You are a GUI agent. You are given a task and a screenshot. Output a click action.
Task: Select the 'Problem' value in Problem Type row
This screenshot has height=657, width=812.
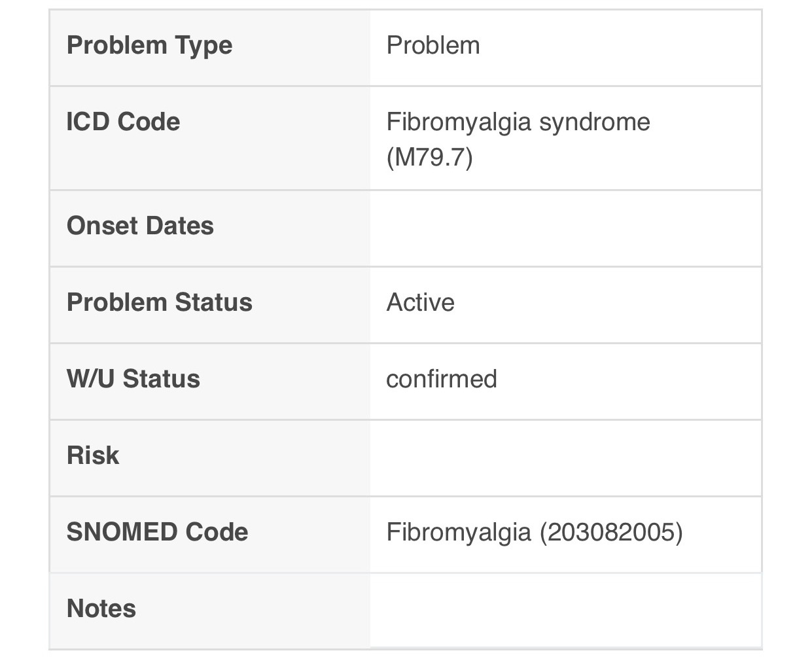tap(432, 46)
